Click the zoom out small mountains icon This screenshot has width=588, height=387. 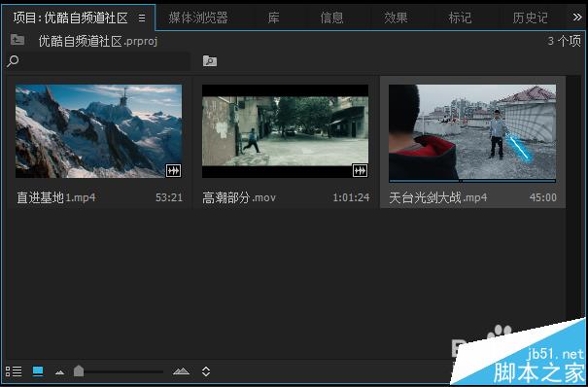coord(59,372)
